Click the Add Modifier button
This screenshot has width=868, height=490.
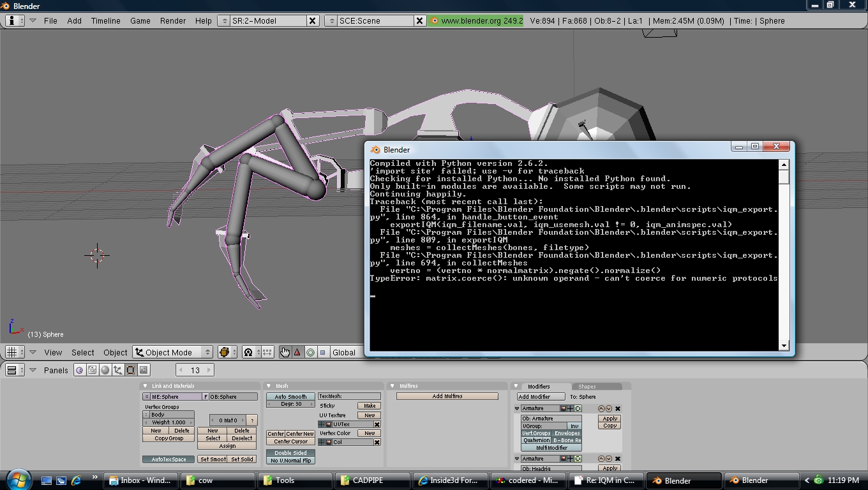[x=541, y=396]
